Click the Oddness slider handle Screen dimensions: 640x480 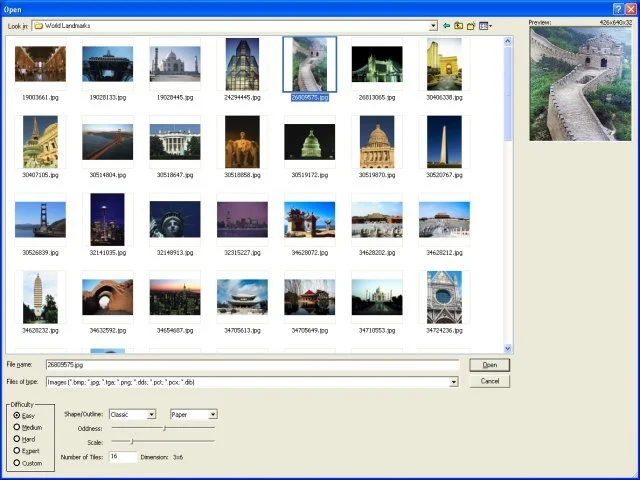click(x=164, y=428)
